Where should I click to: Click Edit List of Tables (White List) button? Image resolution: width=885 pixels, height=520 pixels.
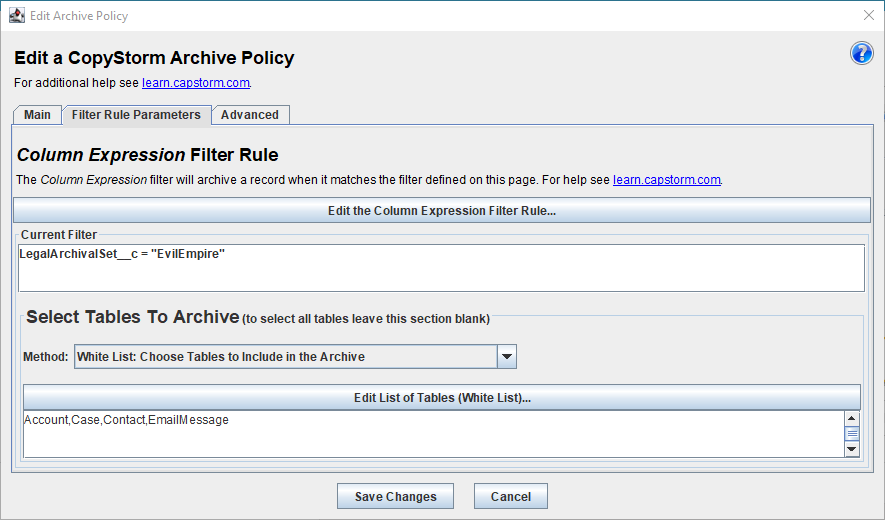[442, 397]
